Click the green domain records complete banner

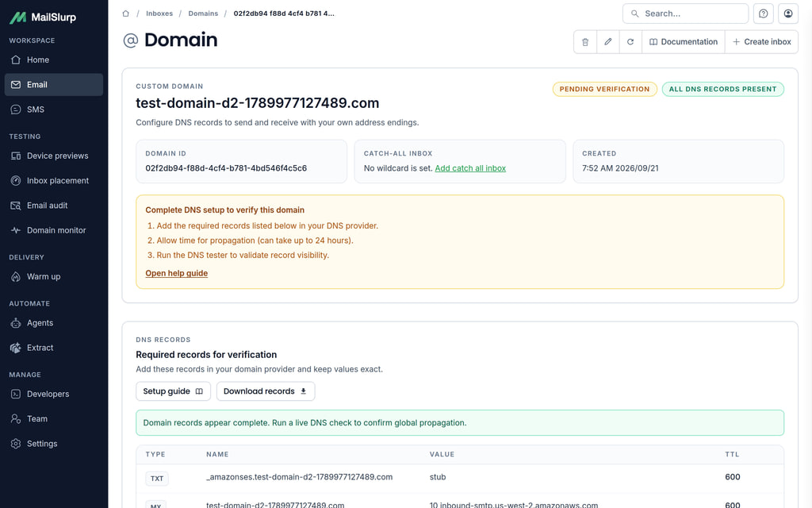(x=460, y=423)
